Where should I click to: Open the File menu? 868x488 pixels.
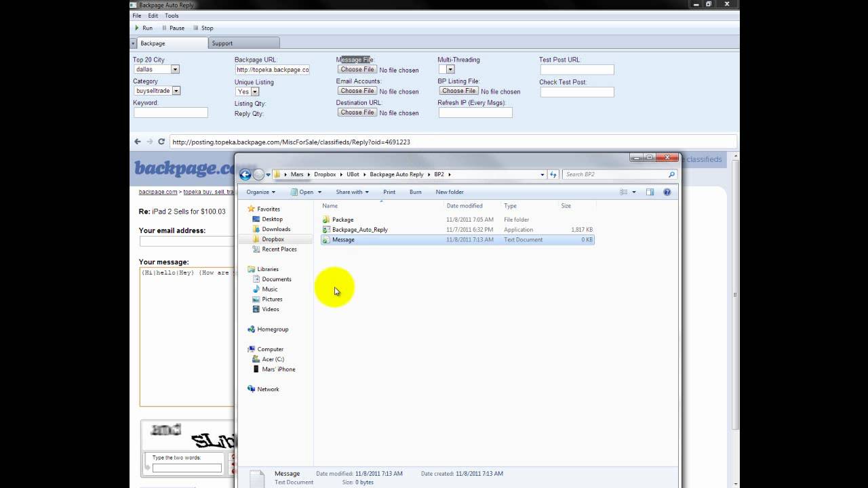point(137,16)
